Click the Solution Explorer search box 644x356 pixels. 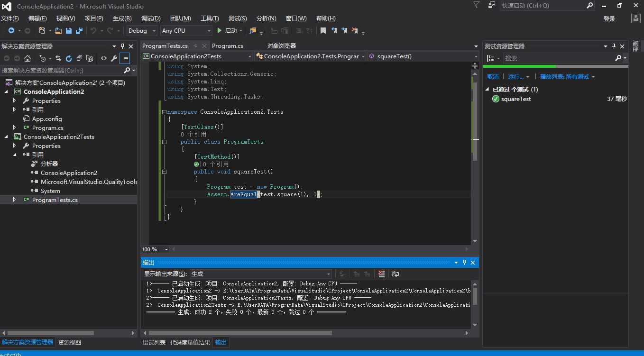[x=62, y=70]
